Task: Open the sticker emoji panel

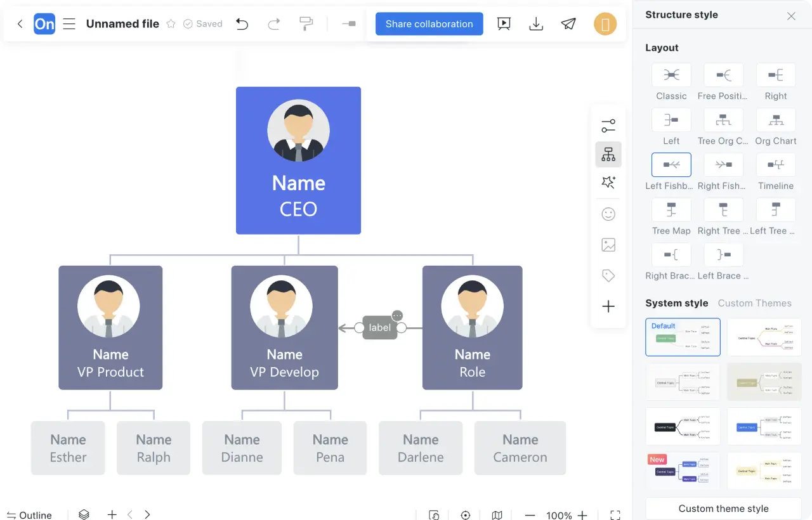Action: coord(608,214)
